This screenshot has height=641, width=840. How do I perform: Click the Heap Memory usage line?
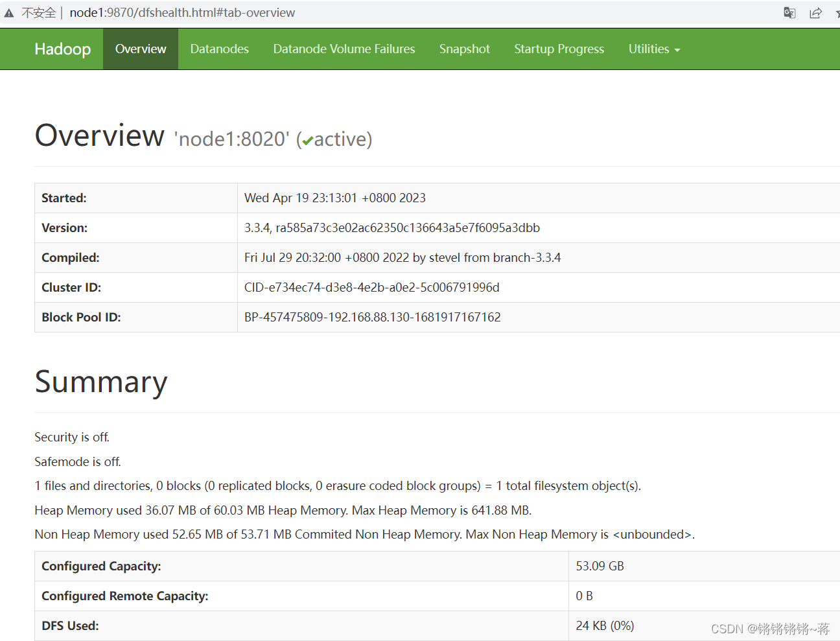pyautogui.click(x=283, y=511)
